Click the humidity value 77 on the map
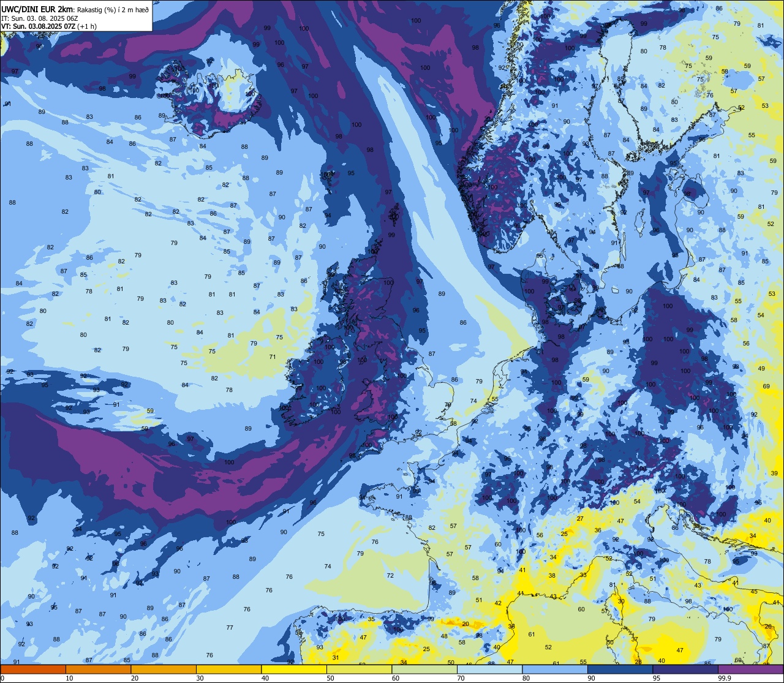The width and height of the screenshot is (784, 683). coord(230,627)
